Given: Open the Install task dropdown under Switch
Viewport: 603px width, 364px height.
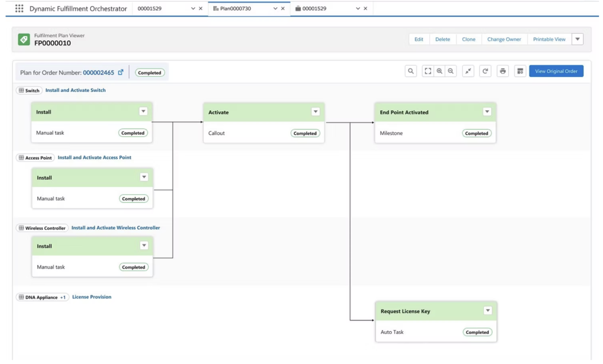Looking at the screenshot, I should 144,112.
